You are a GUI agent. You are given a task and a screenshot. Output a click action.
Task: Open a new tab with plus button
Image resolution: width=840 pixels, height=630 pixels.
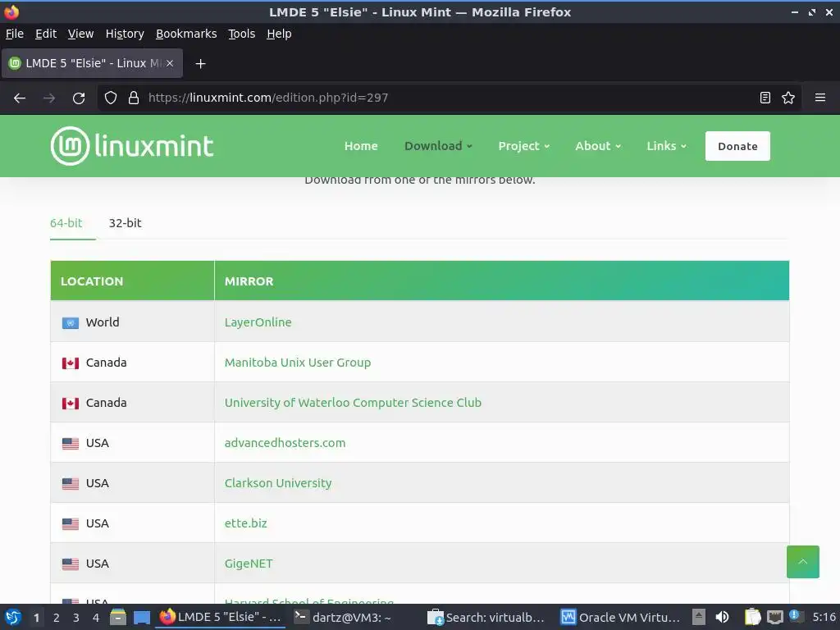200,64
